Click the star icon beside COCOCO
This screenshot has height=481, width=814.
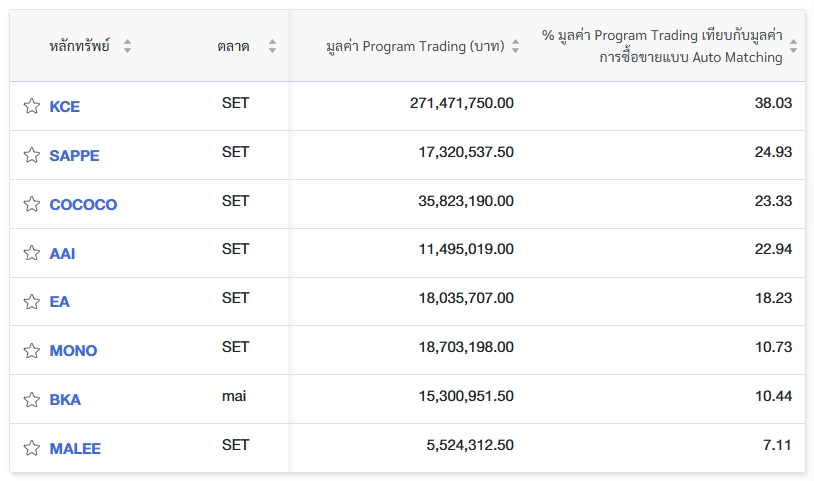click(x=32, y=204)
